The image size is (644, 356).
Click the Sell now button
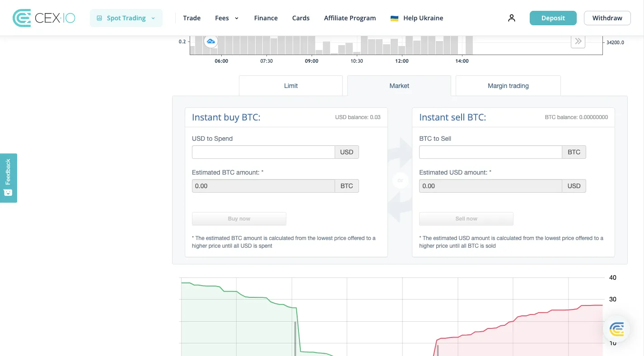point(466,219)
